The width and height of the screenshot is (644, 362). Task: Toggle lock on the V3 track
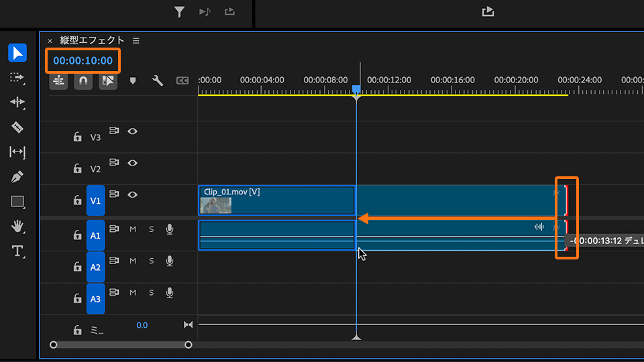point(77,137)
